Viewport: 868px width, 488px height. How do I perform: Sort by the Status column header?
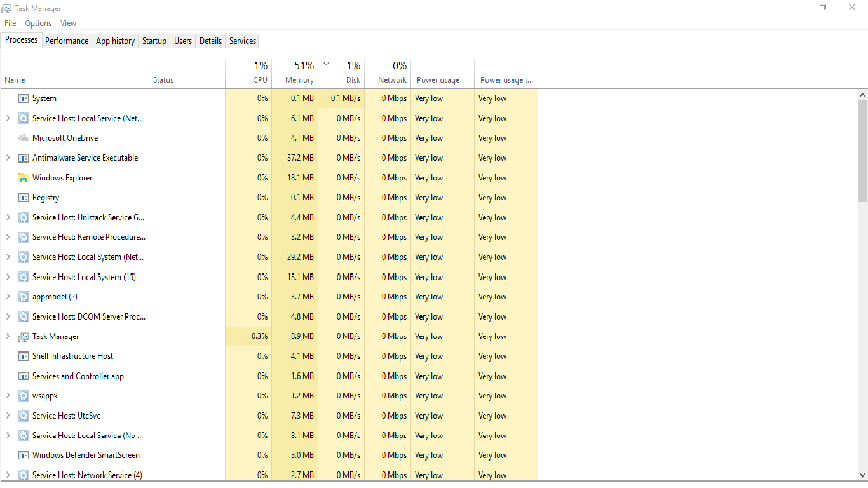[x=187, y=74]
